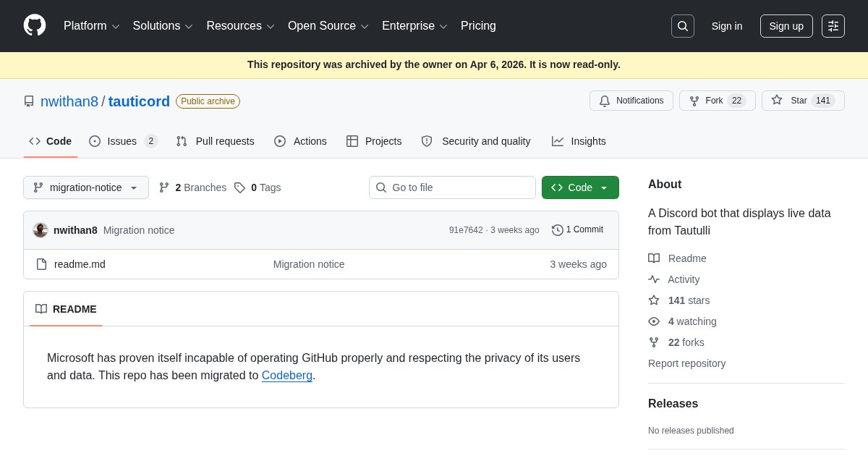Open the nwithan8 owner link
868x456 pixels.
click(69, 101)
